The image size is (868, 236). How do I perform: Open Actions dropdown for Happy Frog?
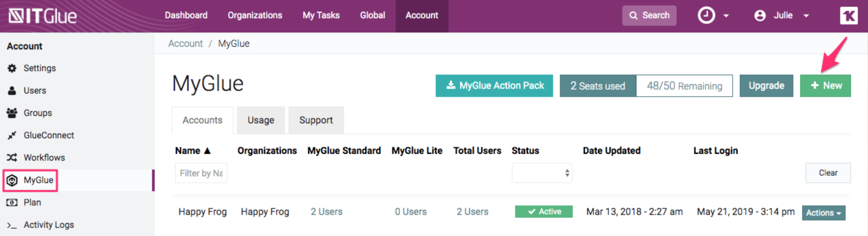point(824,213)
